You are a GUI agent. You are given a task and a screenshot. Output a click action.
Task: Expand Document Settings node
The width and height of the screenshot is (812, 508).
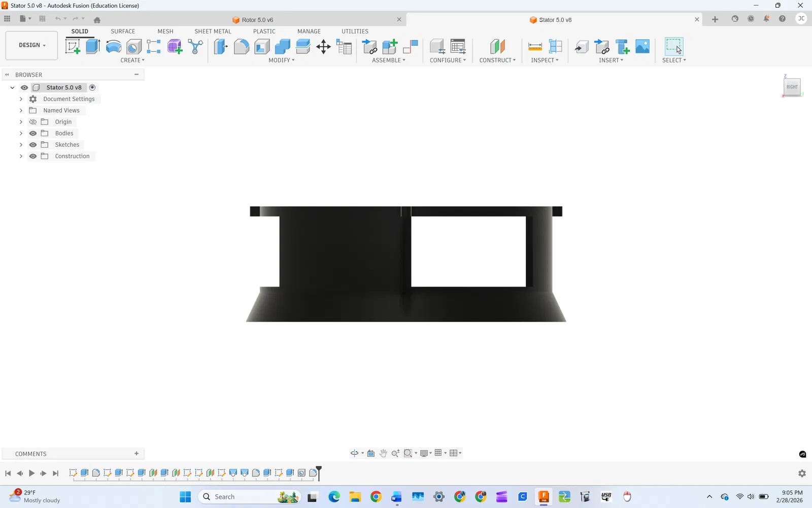[21, 99]
